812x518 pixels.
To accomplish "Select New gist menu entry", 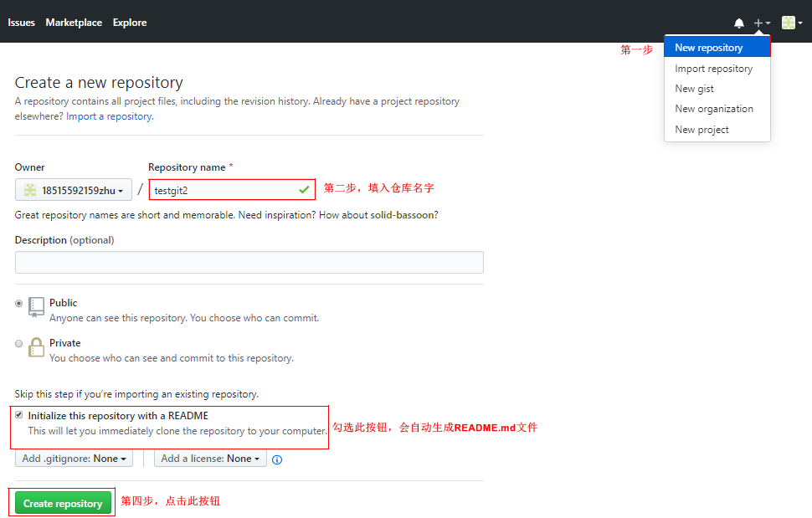I will click(x=717, y=89).
